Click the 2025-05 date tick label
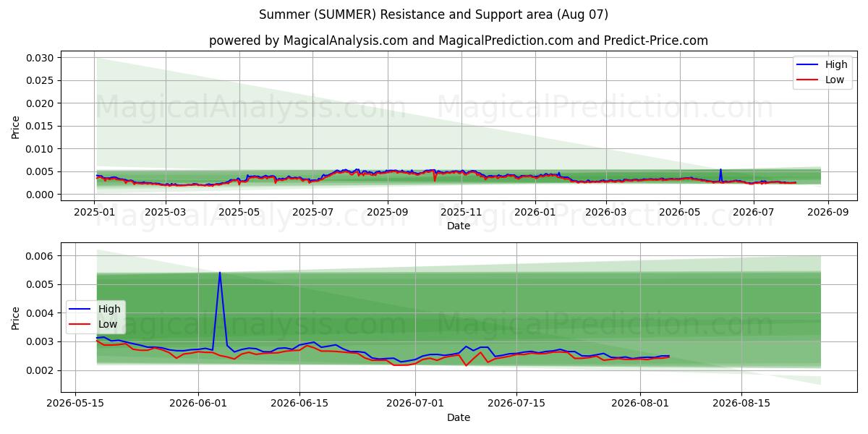 pyautogui.click(x=239, y=213)
